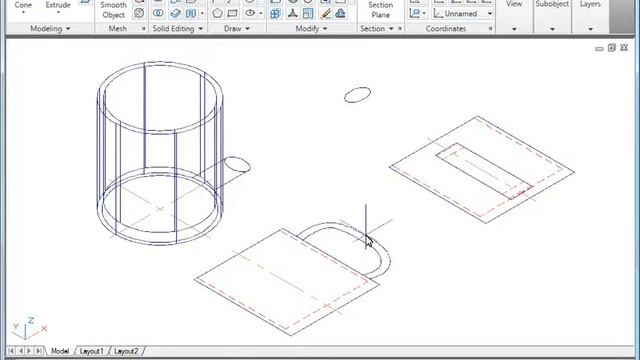Expand the Section panel arrow
640x360 pixels.
(391, 29)
